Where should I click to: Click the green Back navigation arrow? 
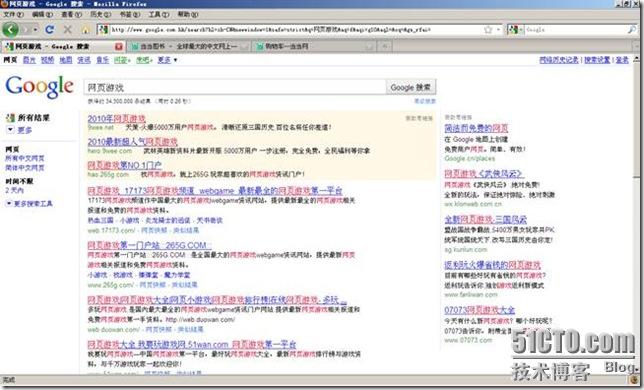[10, 30]
